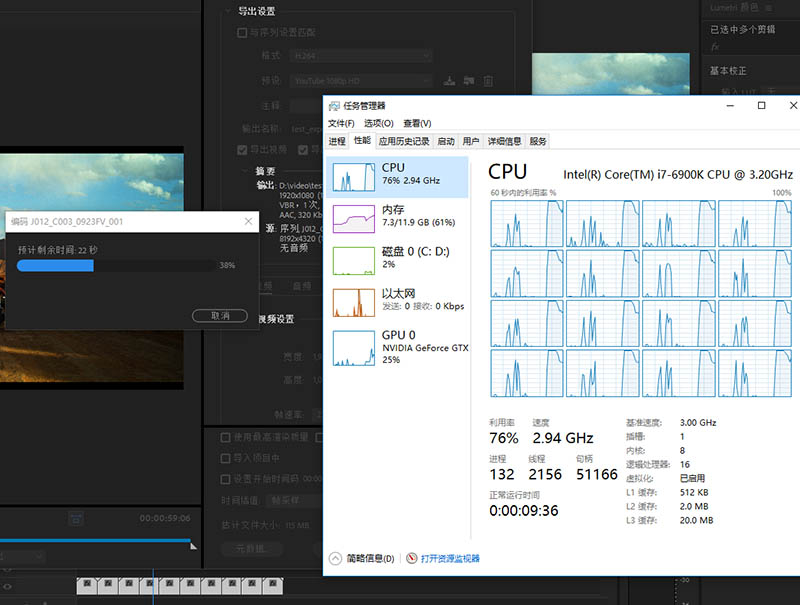The image size is (800, 605).
Task: Click the blue encoding progress bar
Action: pos(55,265)
